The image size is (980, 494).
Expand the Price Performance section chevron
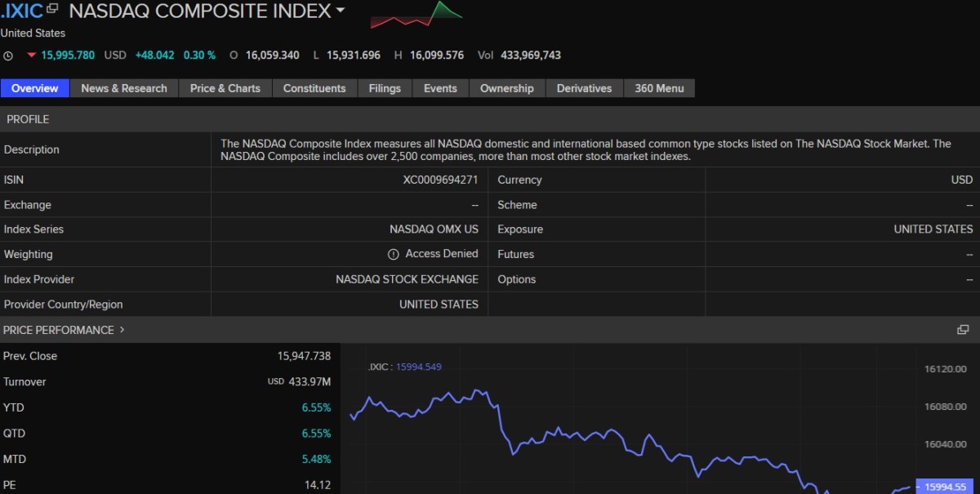point(122,330)
